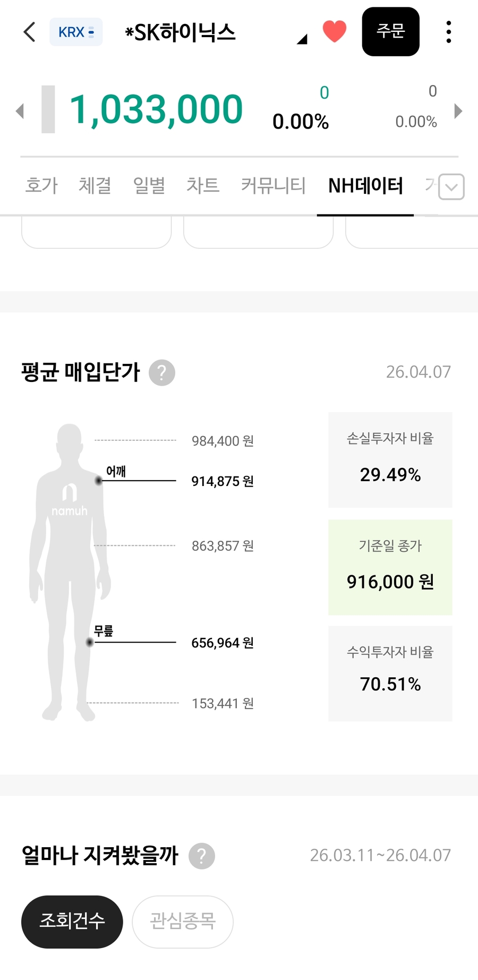
Task: Tap the left arrow beside the stock price
Action: coord(20,110)
